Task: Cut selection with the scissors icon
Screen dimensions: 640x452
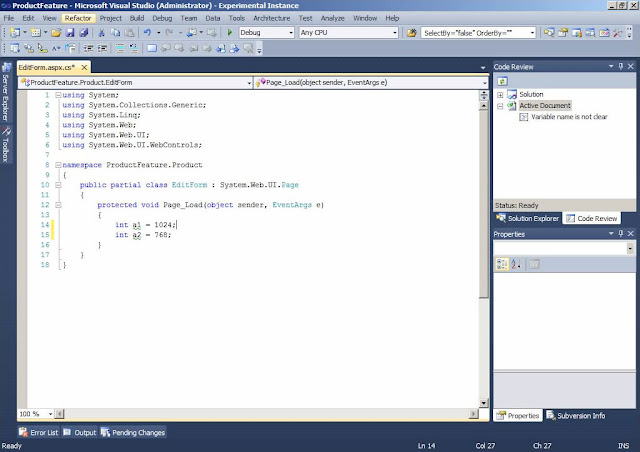Action: [102, 33]
